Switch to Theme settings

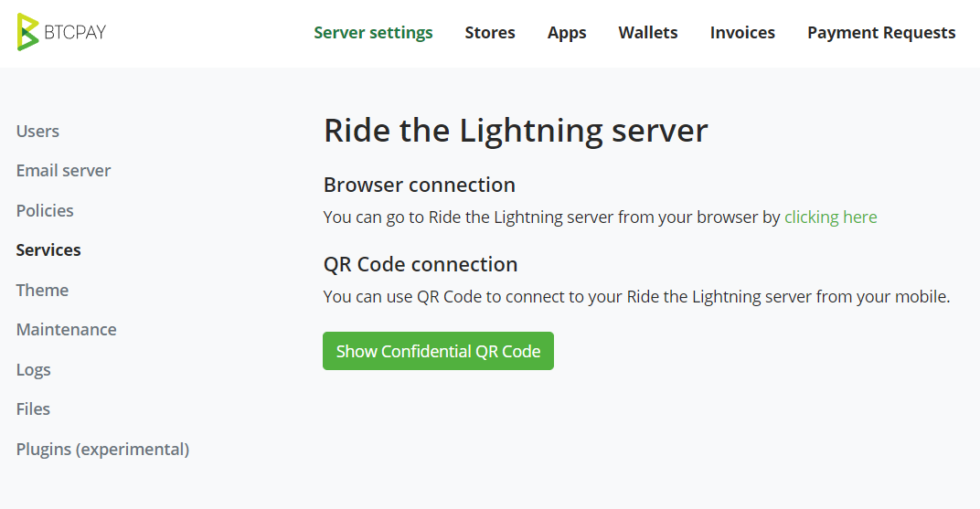click(42, 290)
